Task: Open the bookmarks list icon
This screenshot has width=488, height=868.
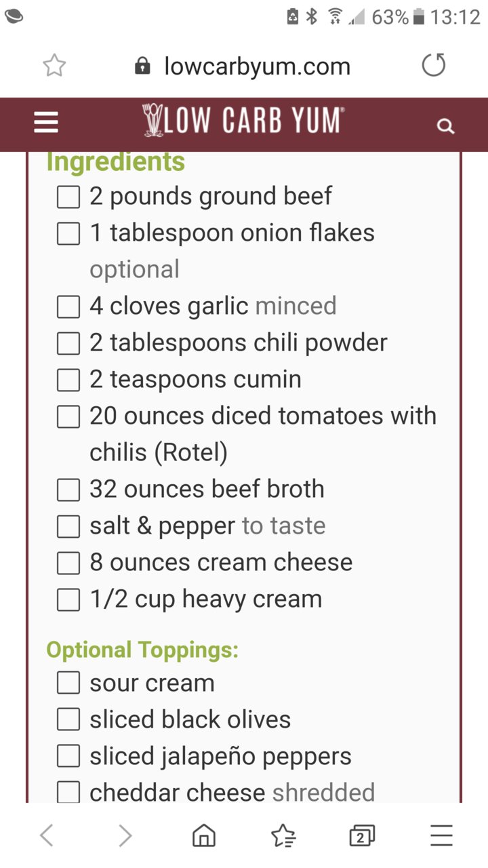Action: (x=283, y=835)
